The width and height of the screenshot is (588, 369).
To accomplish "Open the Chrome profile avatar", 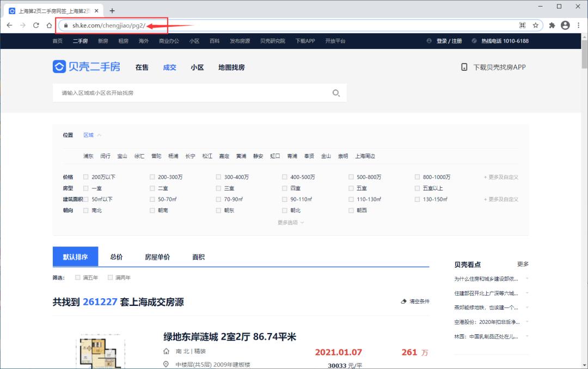I will point(565,25).
